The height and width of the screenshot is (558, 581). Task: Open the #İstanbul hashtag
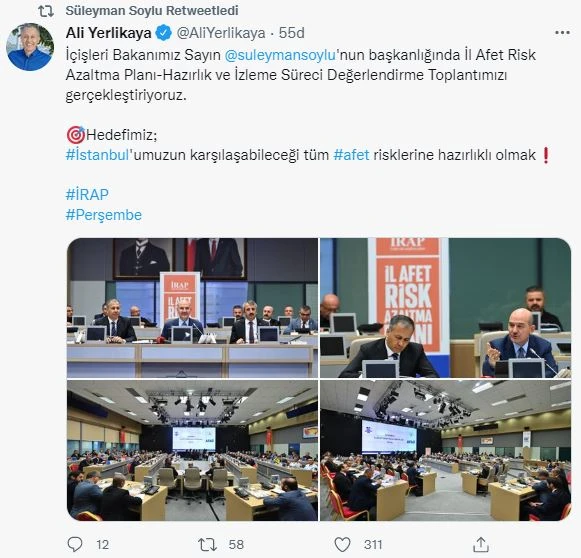coord(97,155)
